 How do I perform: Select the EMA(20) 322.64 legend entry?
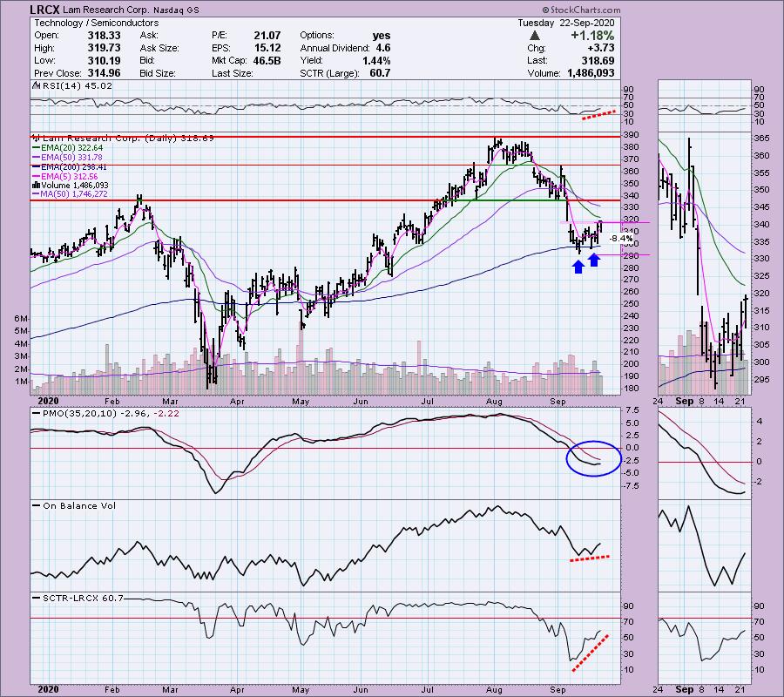[x=67, y=148]
